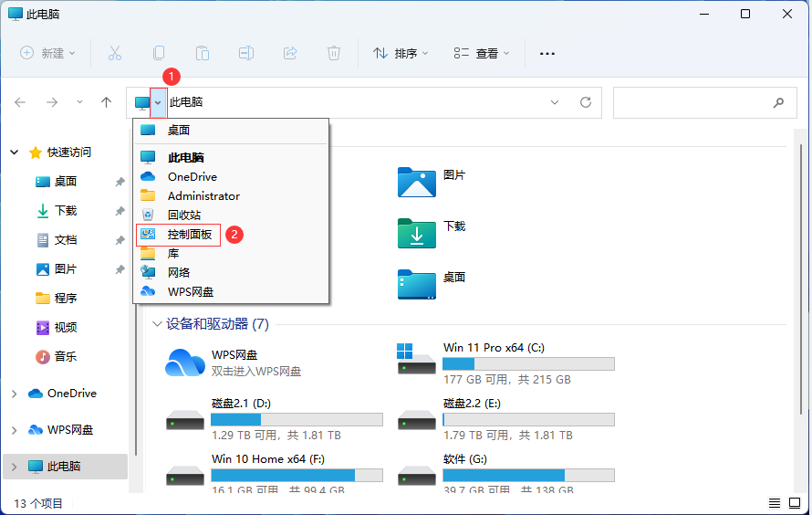Choose 网络 in dropdown list
Screen dimensions: 812x515
231,272
